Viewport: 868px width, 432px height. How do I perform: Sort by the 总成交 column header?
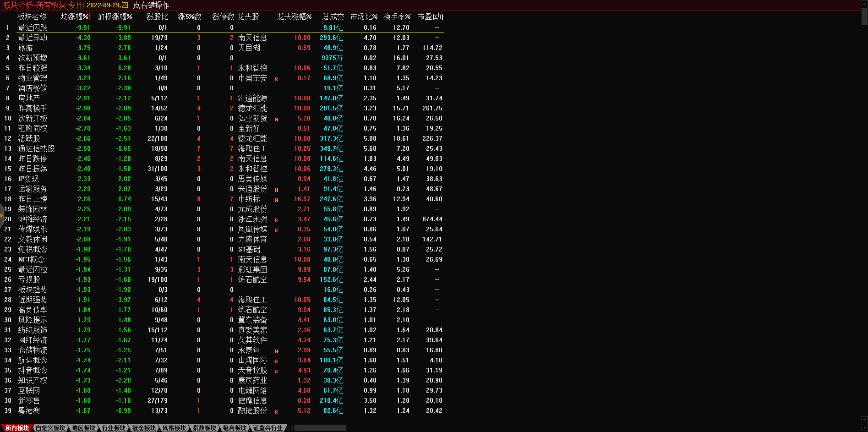333,16
